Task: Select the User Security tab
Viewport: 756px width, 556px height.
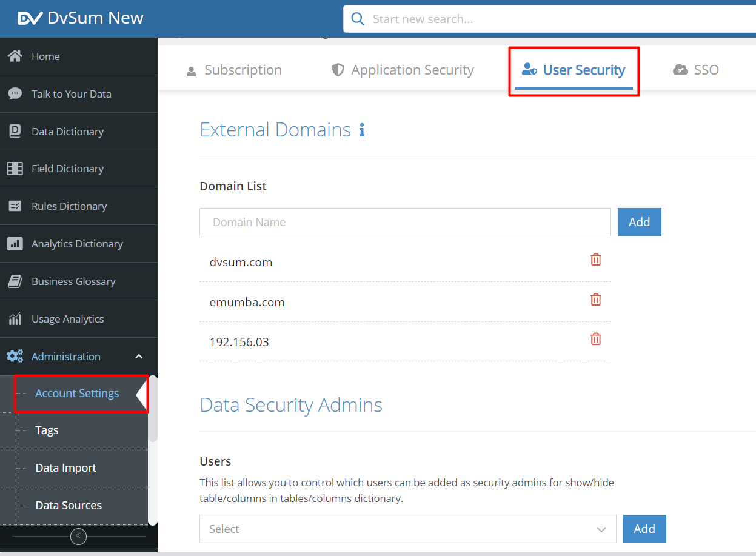Action: (574, 70)
